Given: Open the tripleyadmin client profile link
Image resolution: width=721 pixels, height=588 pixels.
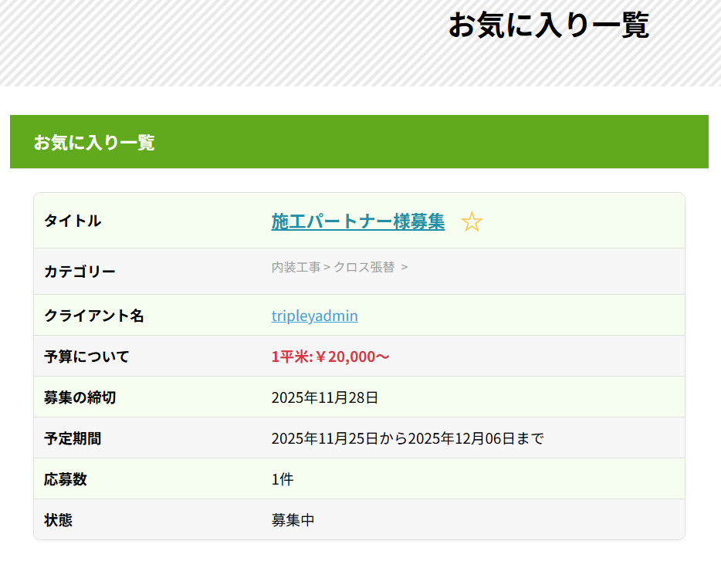Looking at the screenshot, I should tap(314, 316).
